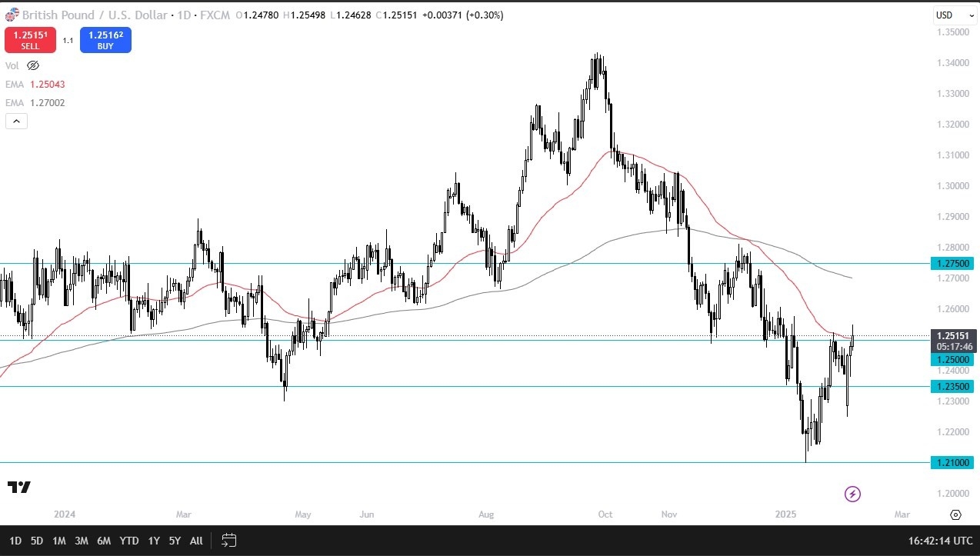The image size is (980, 556).
Task: Click the red EMA value 1.25043
Action: click(49, 84)
